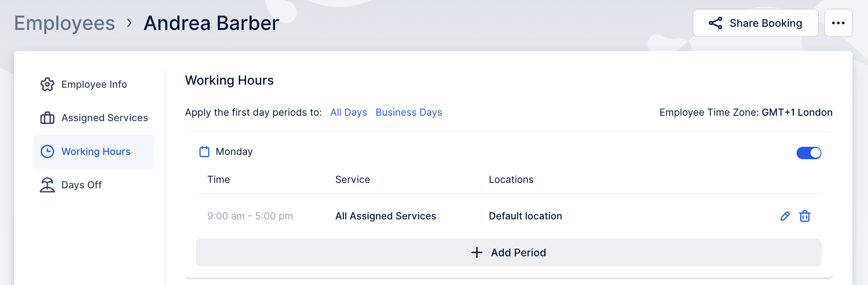Toggle Monday working day off
The height and width of the screenshot is (285, 868).
809,153
